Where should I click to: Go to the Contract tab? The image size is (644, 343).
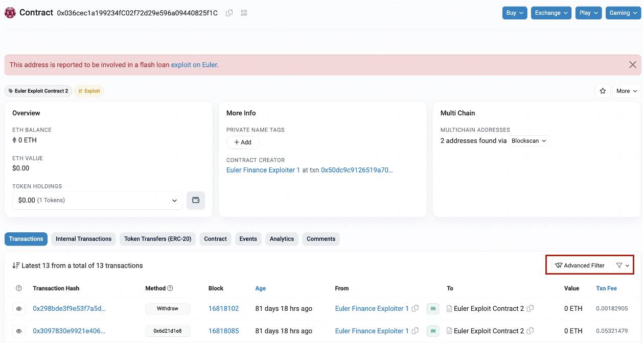pyautogui.click(x=216, y=239)
